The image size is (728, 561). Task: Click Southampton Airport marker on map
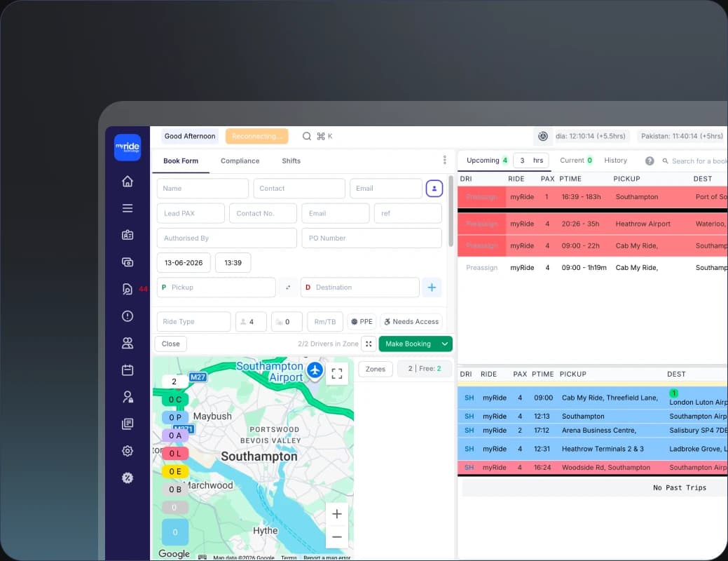[x=315, y=370]
